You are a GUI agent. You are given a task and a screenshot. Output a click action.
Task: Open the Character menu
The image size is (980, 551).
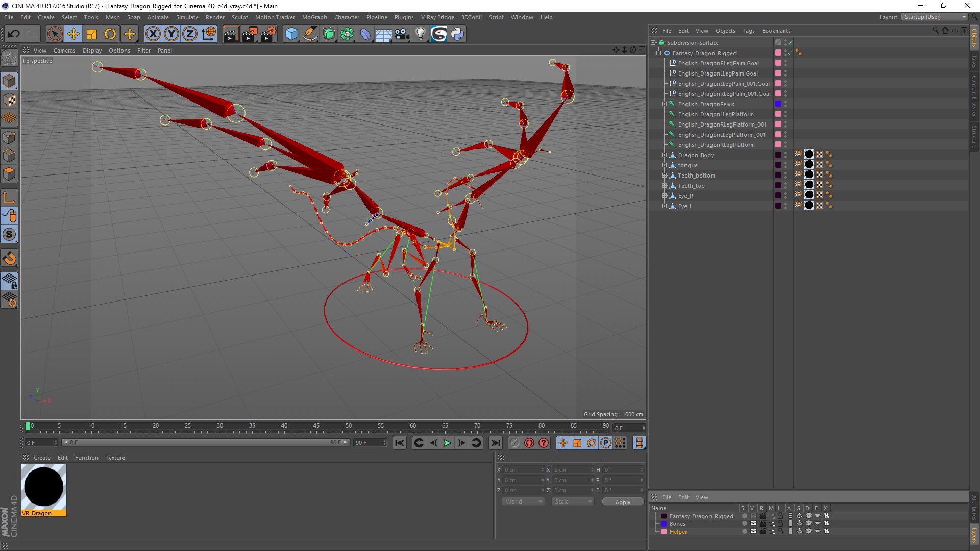tap(347, 17)
